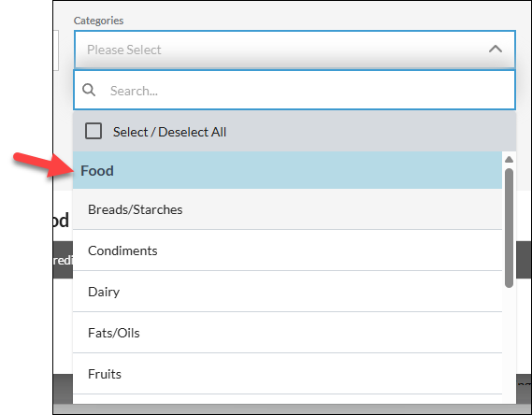Image resolution: width=532 pixels, height=415 pixels.
Task: Click the Categories field label
Action: (x=99, y=21)
